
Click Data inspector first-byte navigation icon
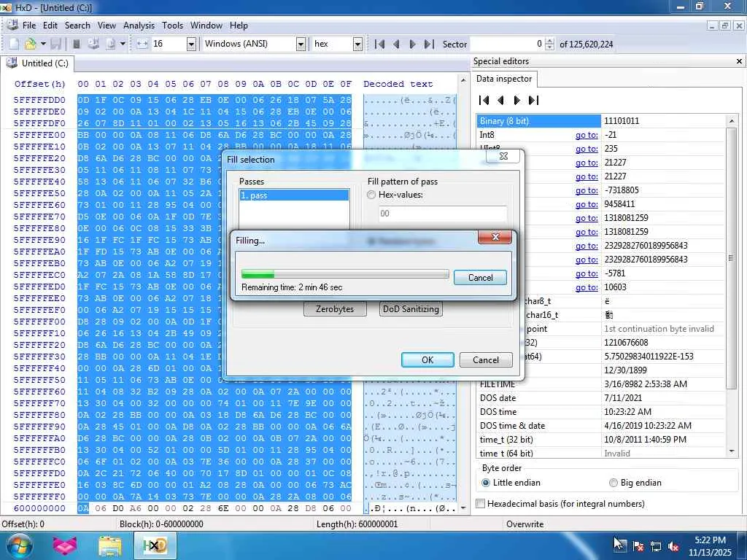point(484,100)
